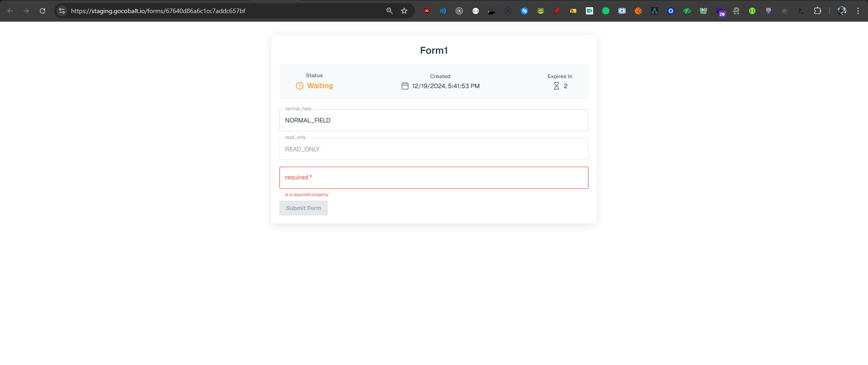This screenshot has width=868, height=365.
Task: Click the orange circle extension icon
Action: [x=638, y=11]
